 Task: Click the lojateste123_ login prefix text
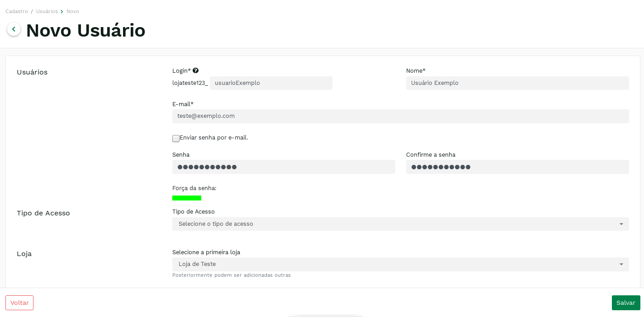pos(190,83)
